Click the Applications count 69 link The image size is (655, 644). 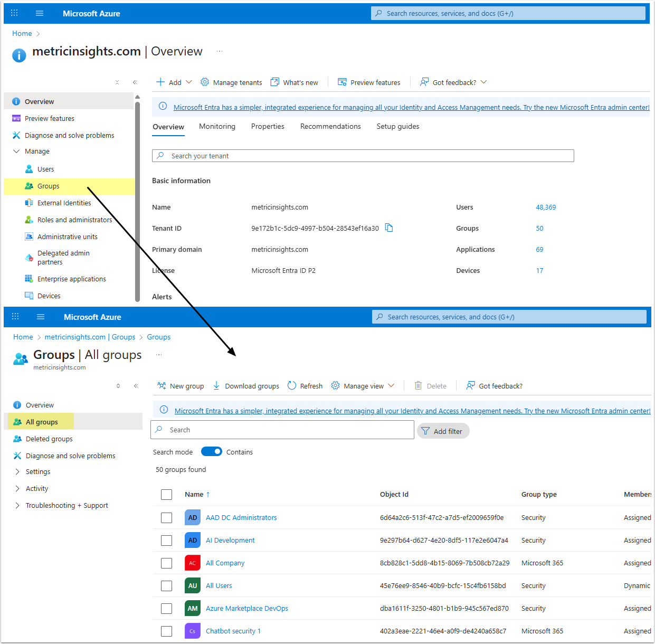(x=539, y=250)
